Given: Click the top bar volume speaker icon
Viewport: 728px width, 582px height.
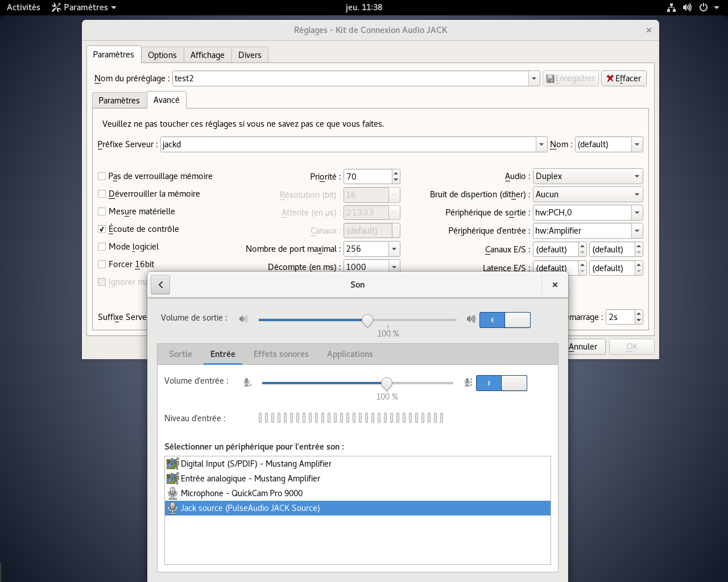Looking at the screenshot, I should coord(687,7).
